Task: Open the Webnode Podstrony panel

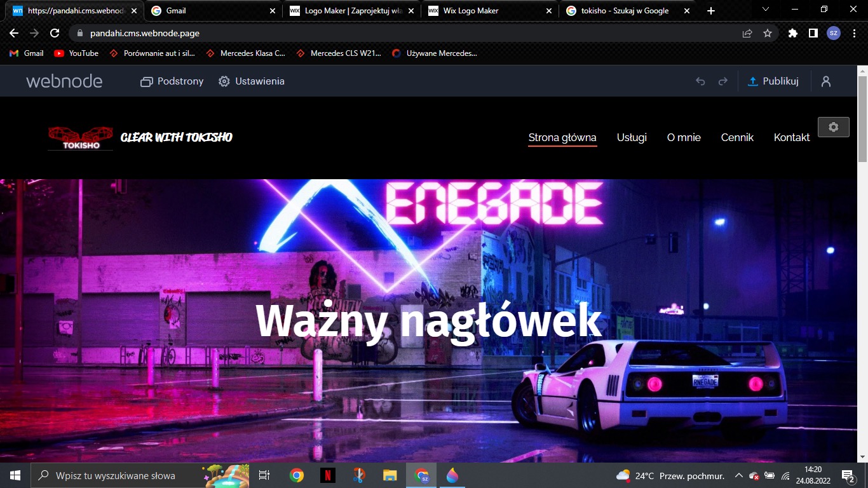Action: 171,81
